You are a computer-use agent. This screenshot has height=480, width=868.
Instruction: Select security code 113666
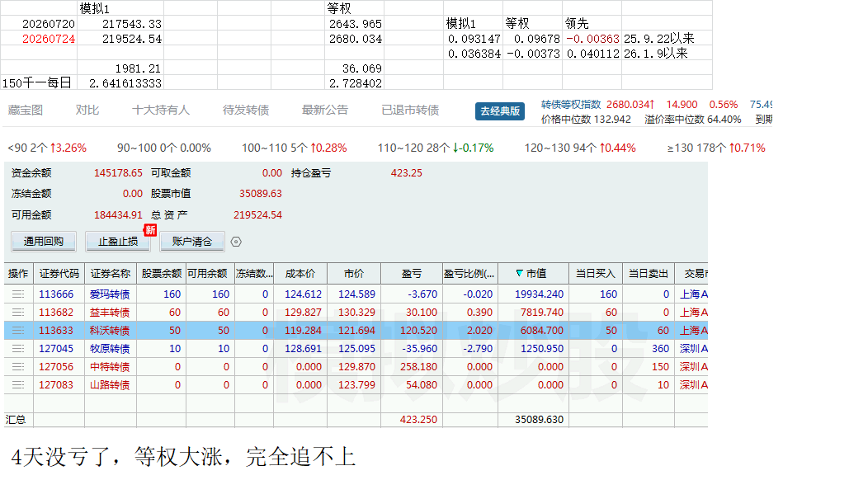pyautogui.click(x=56, y=294)
